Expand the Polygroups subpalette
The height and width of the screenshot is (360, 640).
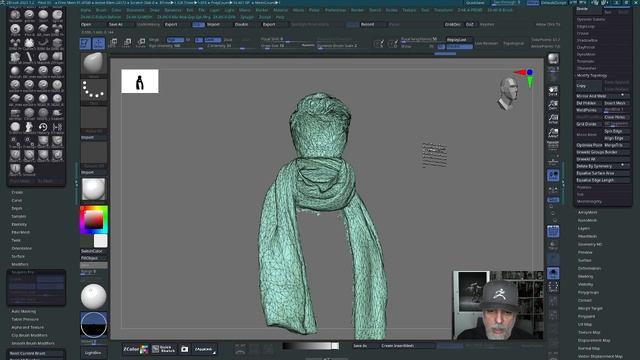(588, 292)
